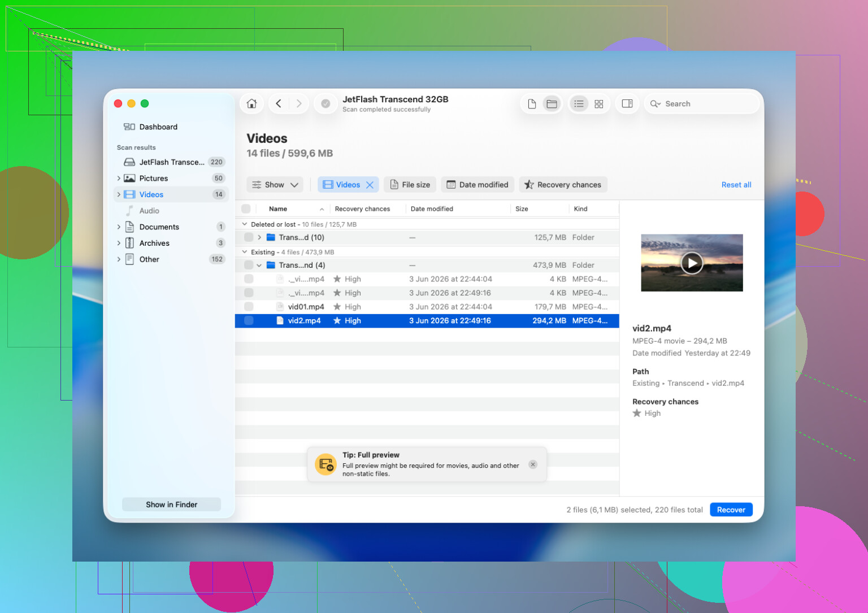Click the search magnifier icon

[656, 104]
